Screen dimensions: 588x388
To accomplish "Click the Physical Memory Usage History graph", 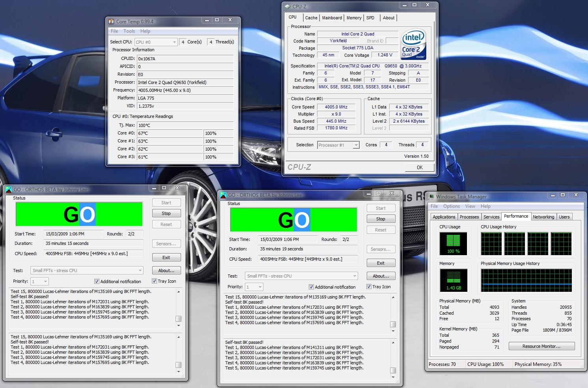I will (526, 280).
